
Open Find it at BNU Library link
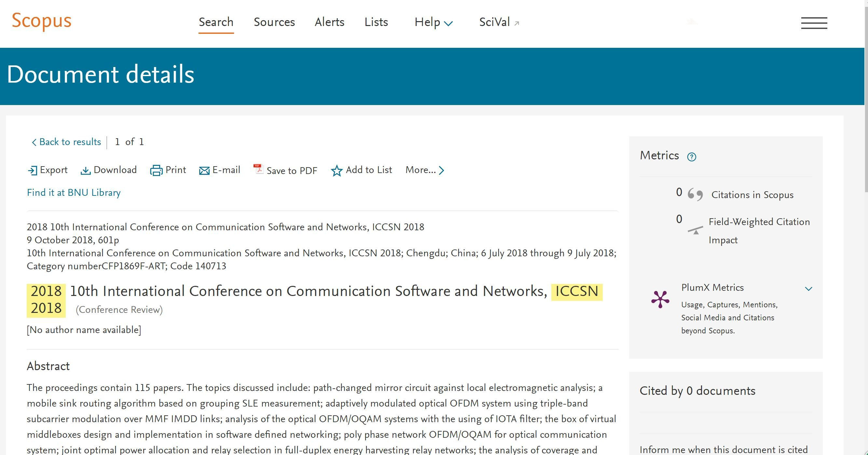click(74, 193)
